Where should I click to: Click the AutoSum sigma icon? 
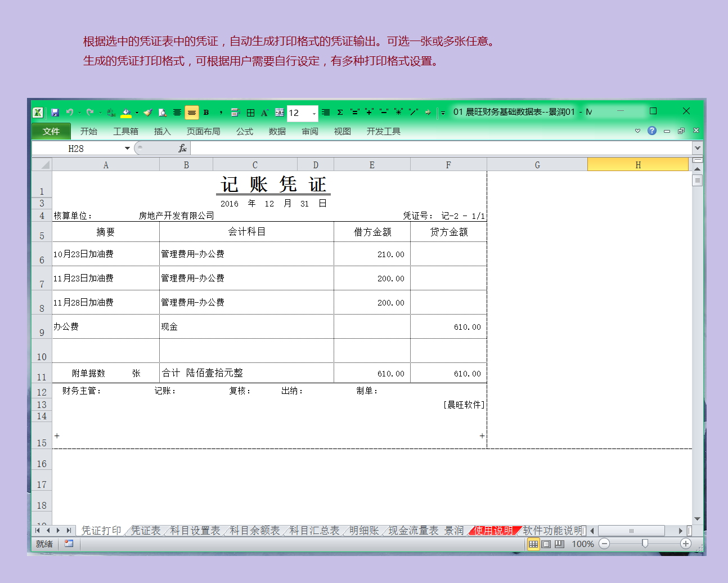[340, 113]
